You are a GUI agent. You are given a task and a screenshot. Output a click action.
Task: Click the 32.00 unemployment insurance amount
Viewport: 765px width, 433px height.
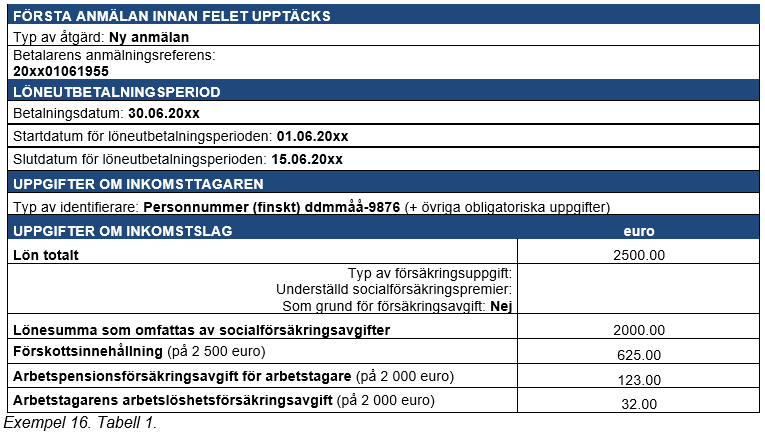[638, 404]
